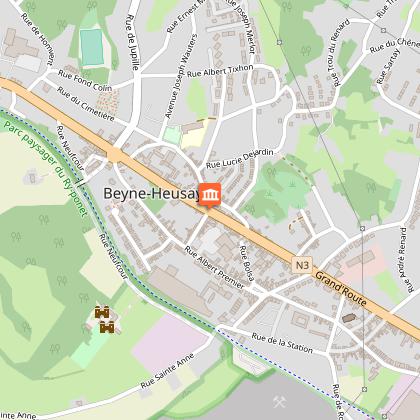This screenshot has height=420, width=420.
Task: Click the mine crossed-hammers icon
Action: [x=279, y=402]
